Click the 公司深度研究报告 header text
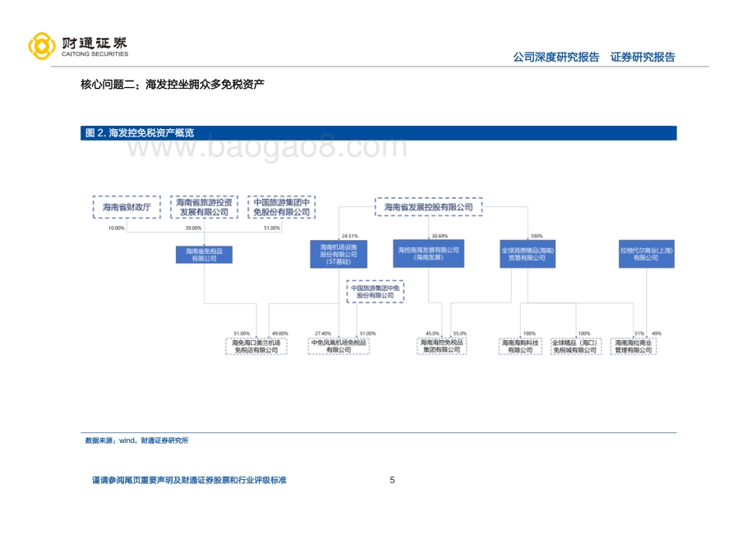 pos(556,57)
